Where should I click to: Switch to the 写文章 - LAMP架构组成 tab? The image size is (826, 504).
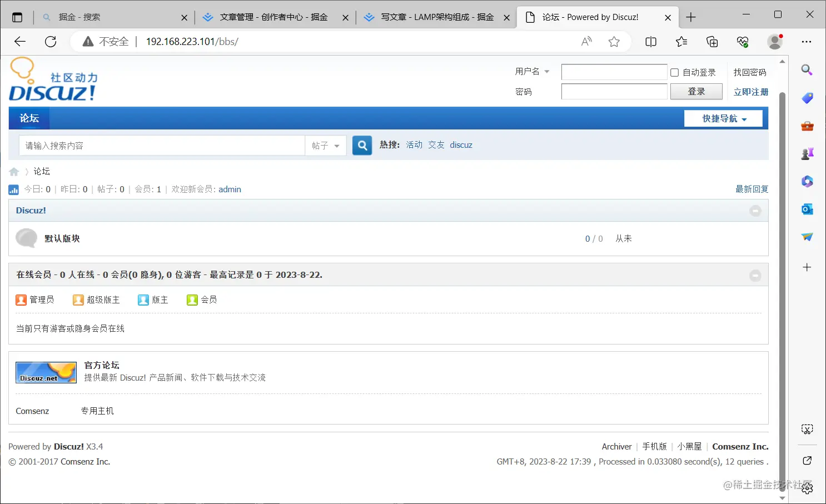point(436,17)
